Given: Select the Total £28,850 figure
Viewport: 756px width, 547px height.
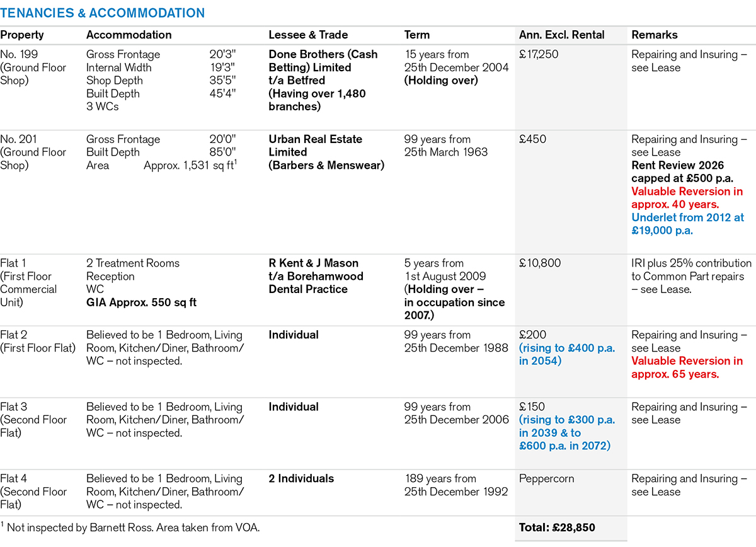Looking at the screenshot, I should tap(557, 527).
